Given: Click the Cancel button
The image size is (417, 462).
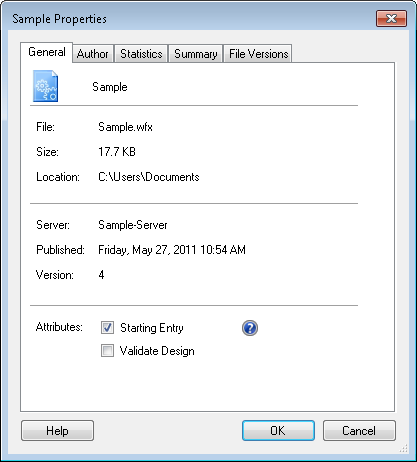Looking at the screenshot, I should pos(359,431).
